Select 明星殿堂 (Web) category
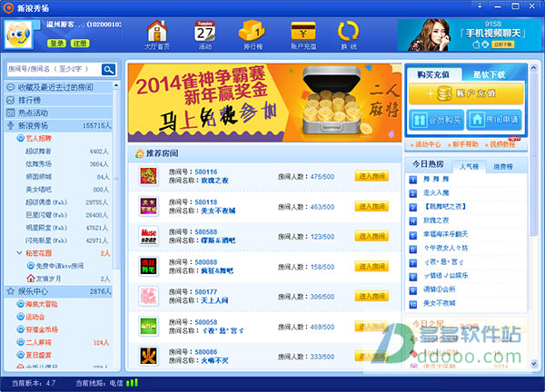Image resolution: width=545 pixels, height=392 pixels. 46,228
